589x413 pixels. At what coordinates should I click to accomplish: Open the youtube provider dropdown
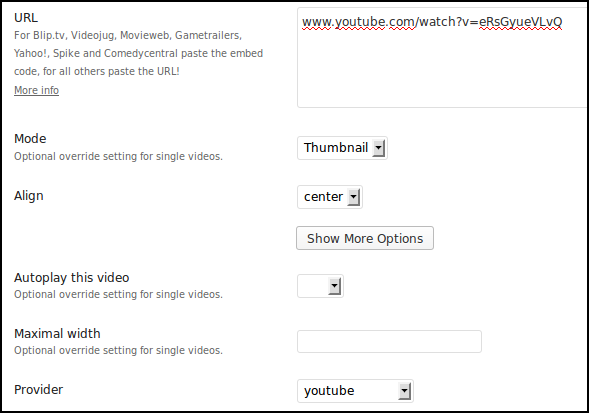[355, 391]
